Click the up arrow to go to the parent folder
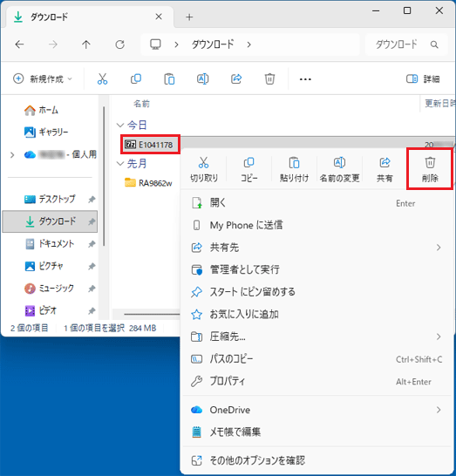 (86, 44)
